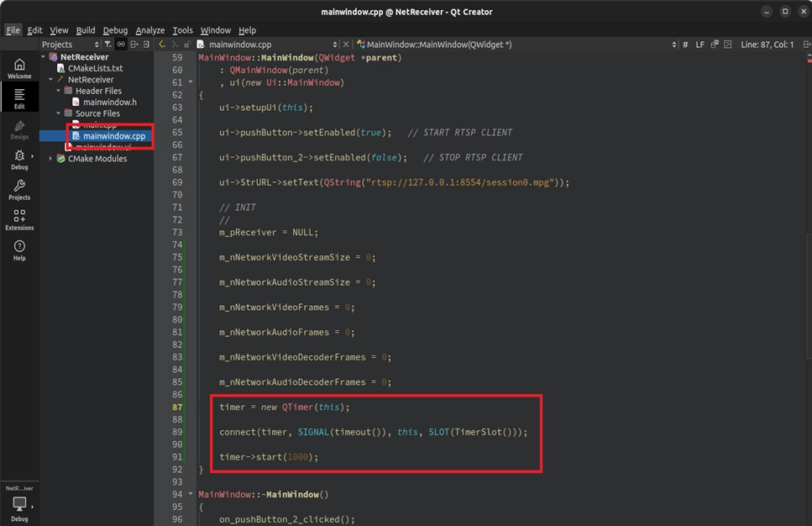812x526 pixels.
Task: Collapse the Header Files folder
Action: pyautogui.click(x=59, y=91)
